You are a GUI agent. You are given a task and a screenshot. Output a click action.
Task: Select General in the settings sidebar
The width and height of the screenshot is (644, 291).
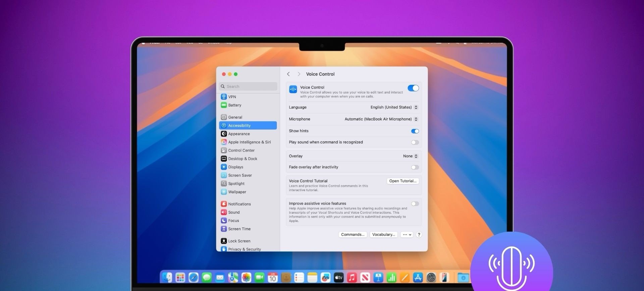pyautogui.click(x=248, y=117)
